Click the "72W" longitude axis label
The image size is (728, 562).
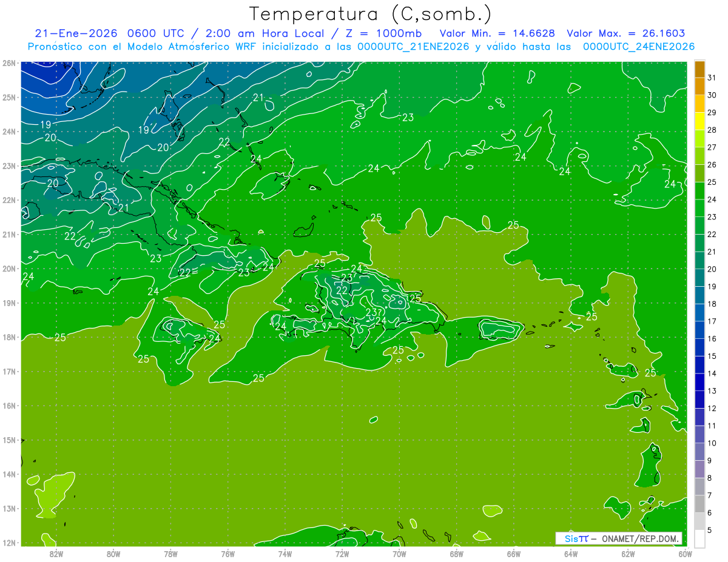tap(342, 554)
